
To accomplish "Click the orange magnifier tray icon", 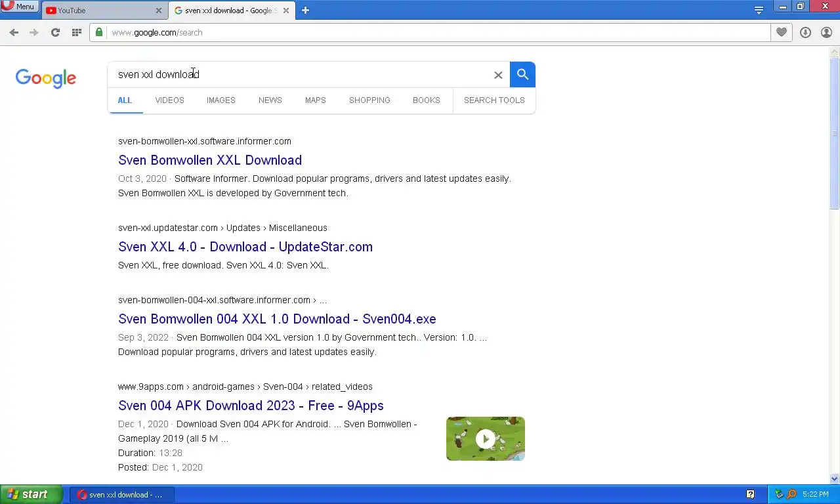I will tap(791, 494).
